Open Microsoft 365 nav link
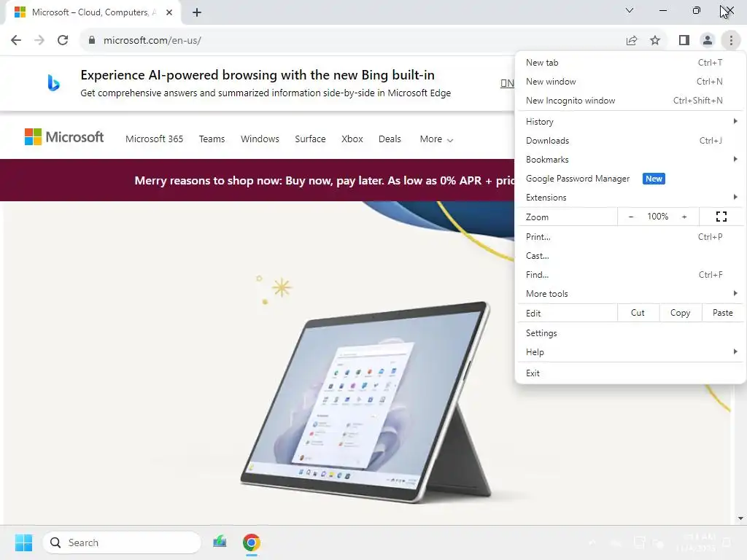Image resolution: width=747 pixels, height=560 pixels. pyautogui.click(x=155, y=139)
